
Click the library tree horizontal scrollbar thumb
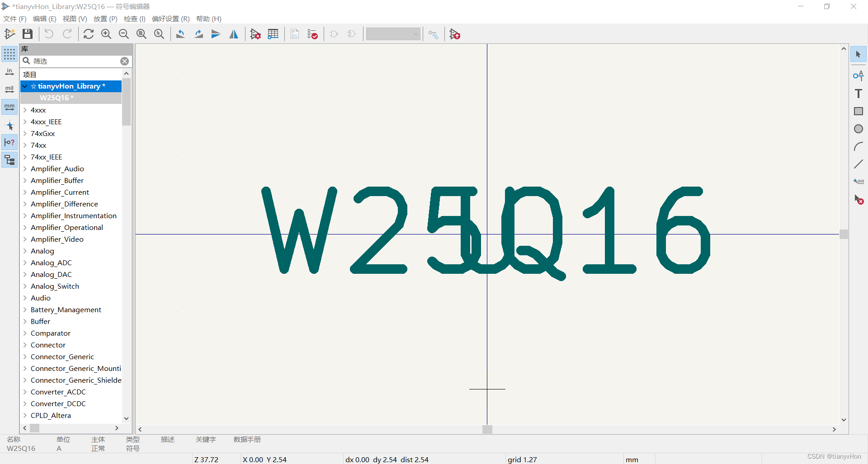click(x=34, y=427)
